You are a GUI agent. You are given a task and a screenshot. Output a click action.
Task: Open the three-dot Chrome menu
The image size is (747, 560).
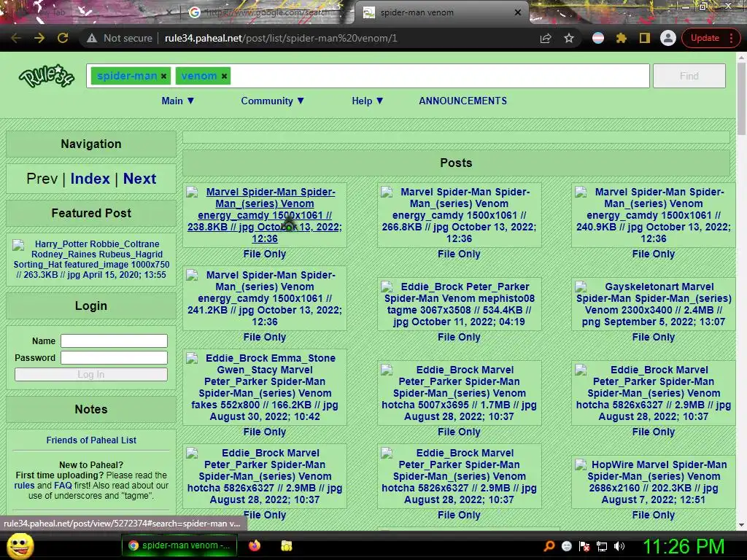[731, 38]
